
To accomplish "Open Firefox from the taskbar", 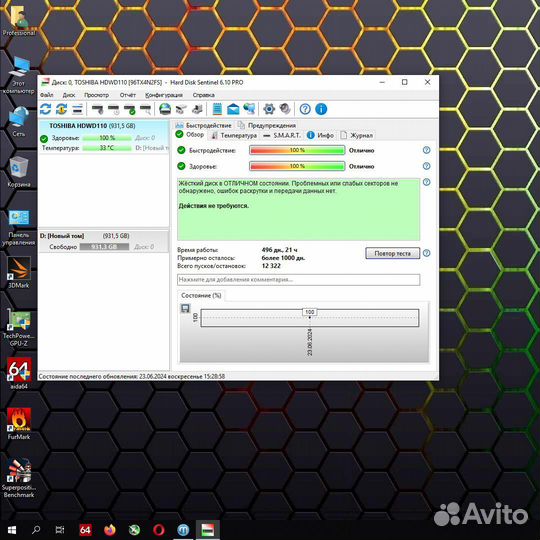I will click(110, 530).
